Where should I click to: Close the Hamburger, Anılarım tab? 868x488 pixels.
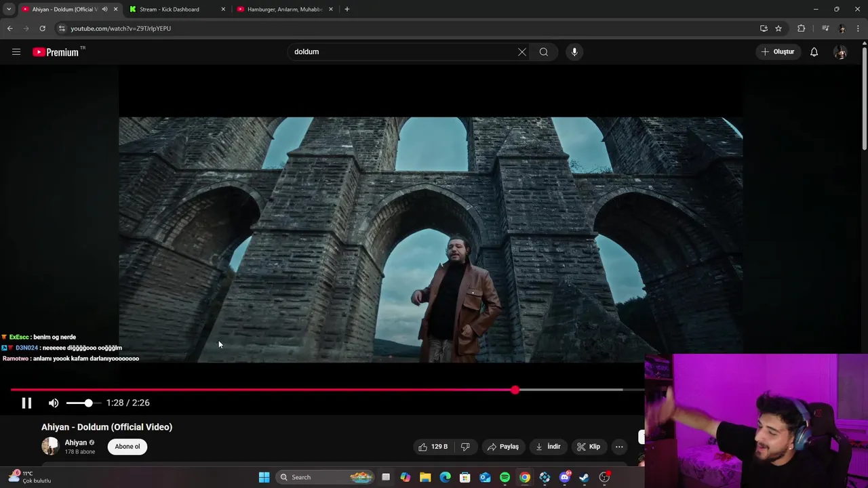click(331, 9)
